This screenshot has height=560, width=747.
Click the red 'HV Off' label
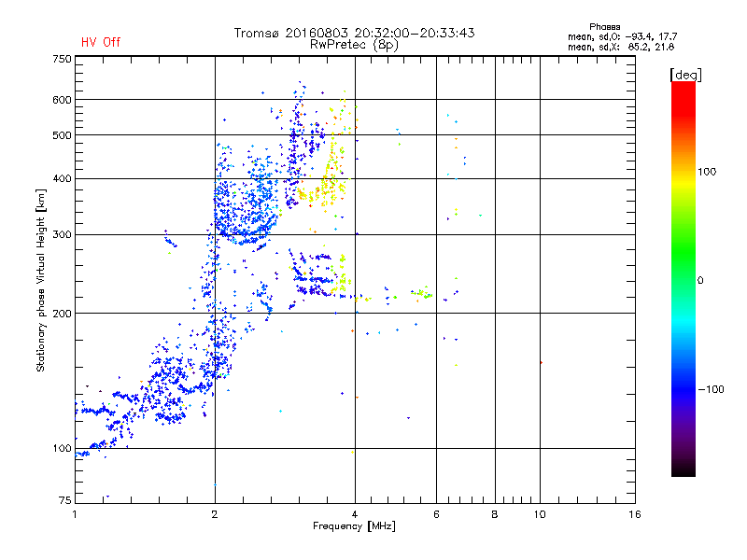pos(101,42)
